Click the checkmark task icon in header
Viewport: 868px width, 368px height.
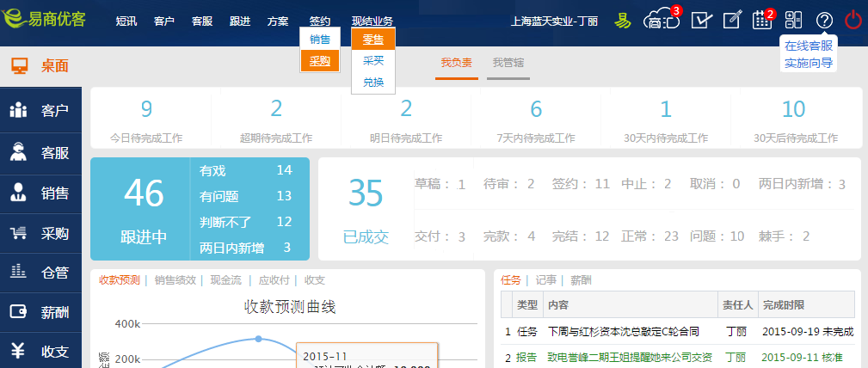click(701, 20)
